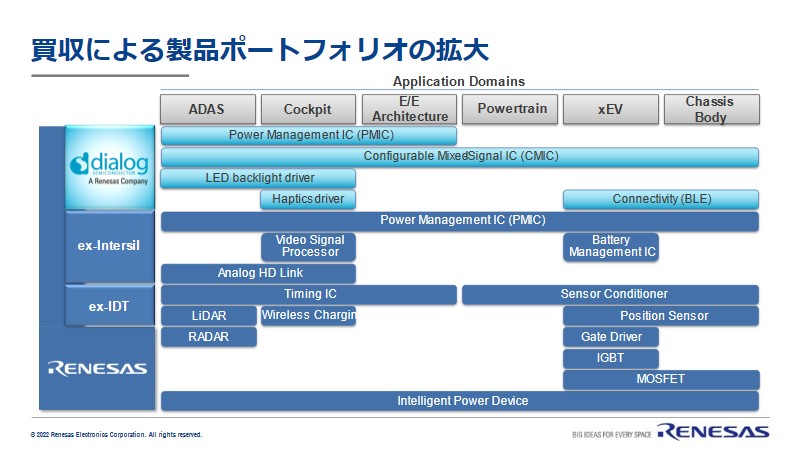
Task: Select the ex-Intersil block
Action: point(110,246)
